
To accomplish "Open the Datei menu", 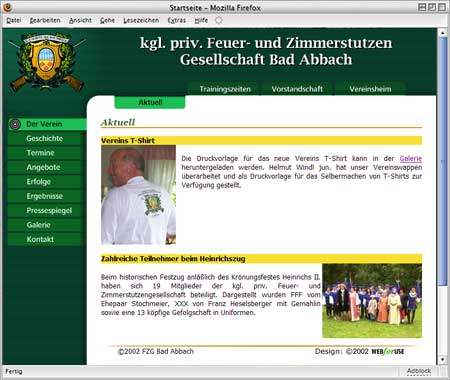I will [14, 20].
